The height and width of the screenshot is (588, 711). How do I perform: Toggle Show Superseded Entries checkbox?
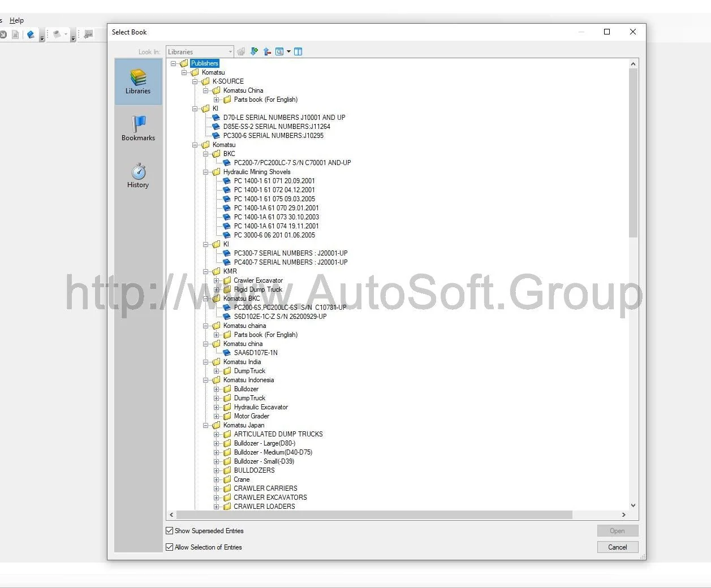169,531
